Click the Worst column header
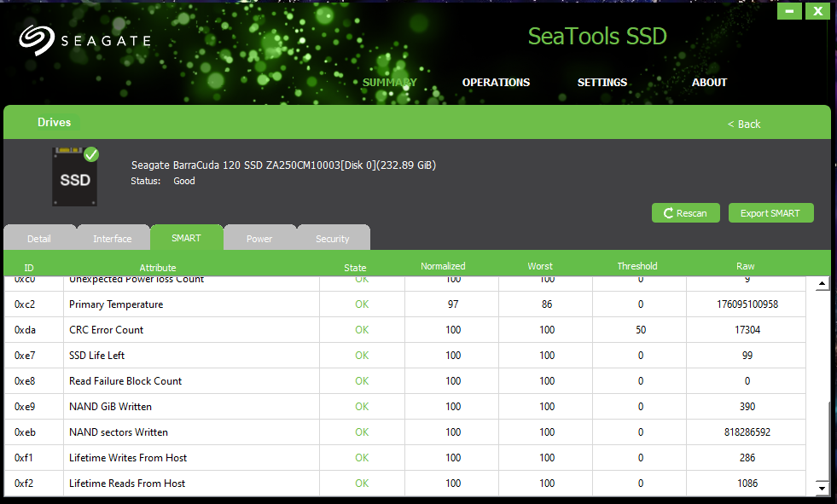Image resolution: width=837 pixels, height=504 pixels. pyautogui.click(x=540, y=265)
